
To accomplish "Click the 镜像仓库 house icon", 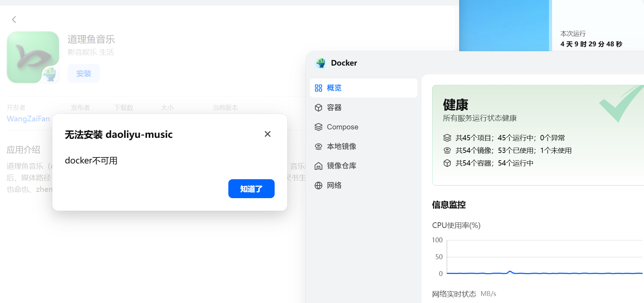I will point(318,166).
